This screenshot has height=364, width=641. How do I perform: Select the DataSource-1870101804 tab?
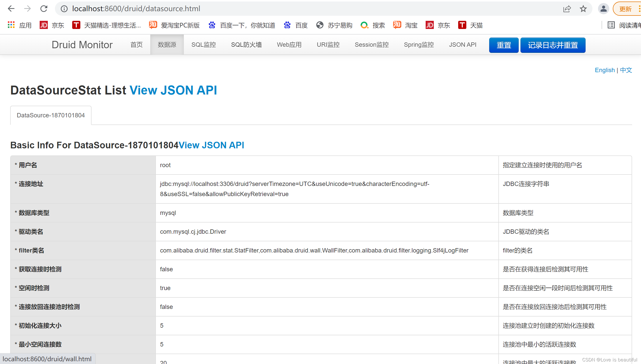point(51,115)
